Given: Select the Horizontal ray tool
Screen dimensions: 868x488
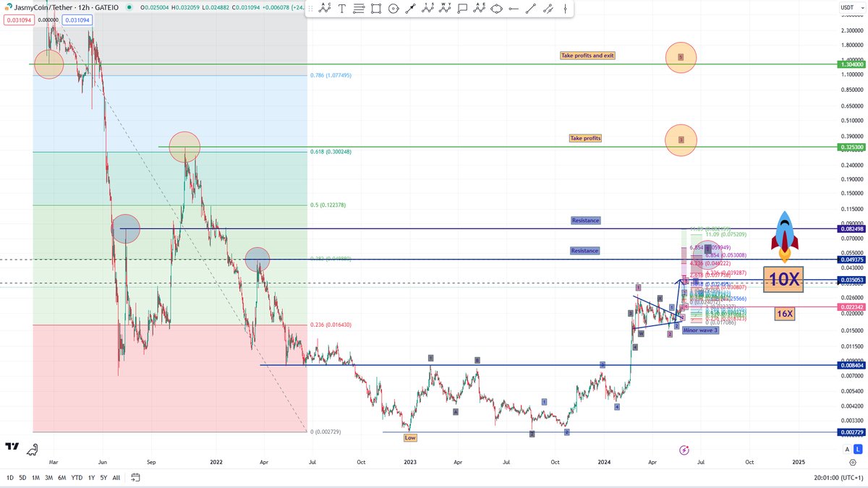Looking at the screenshot, I should (x=514, y=9).
